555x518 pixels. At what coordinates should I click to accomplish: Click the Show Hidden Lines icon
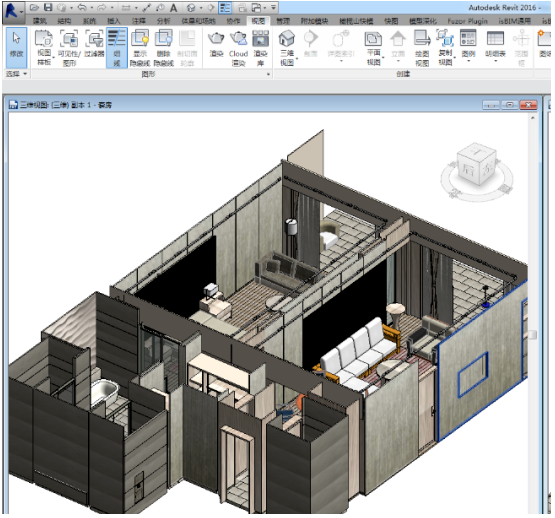pos(140,48)
